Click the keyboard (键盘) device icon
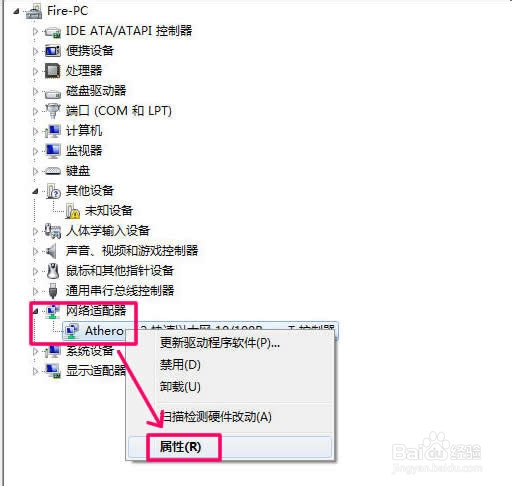 pos(53,171)
